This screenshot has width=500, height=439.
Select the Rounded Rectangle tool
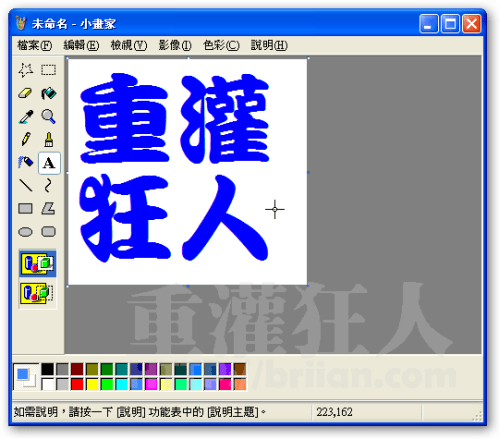point(49,232)
